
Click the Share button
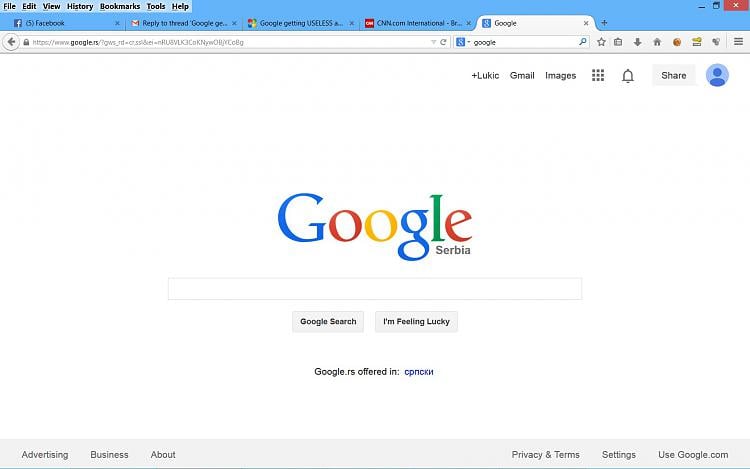[673, 76]
